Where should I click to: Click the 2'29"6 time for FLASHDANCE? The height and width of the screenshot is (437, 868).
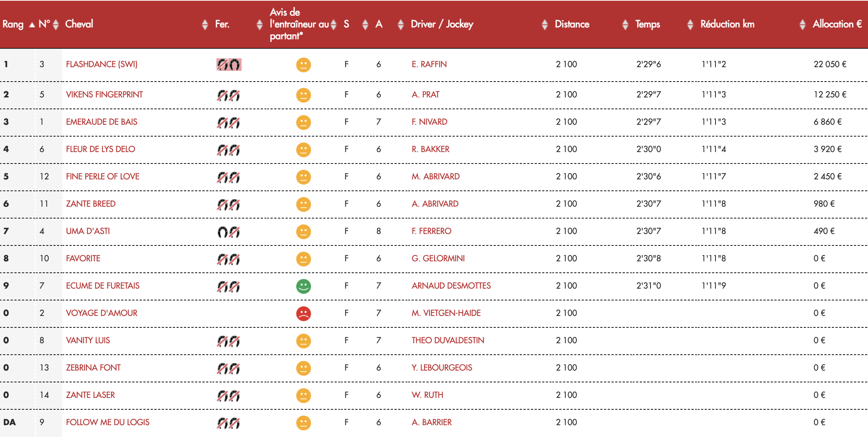point(649,64)
